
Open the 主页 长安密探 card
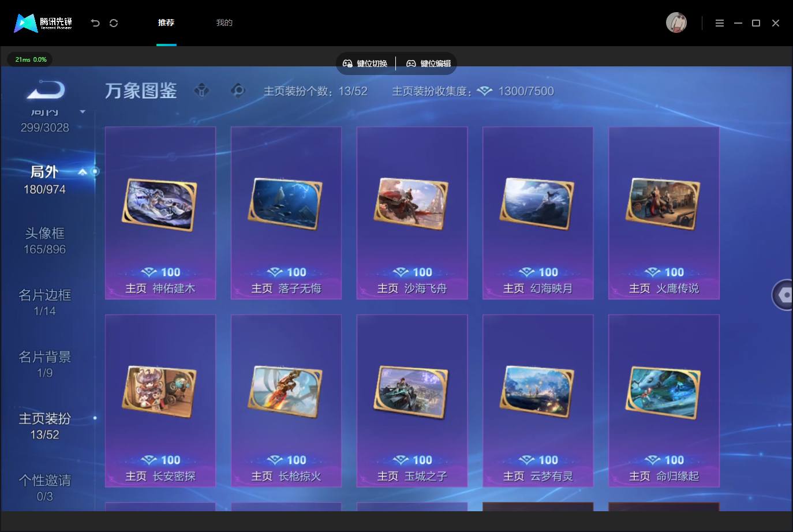pos(160,401)
